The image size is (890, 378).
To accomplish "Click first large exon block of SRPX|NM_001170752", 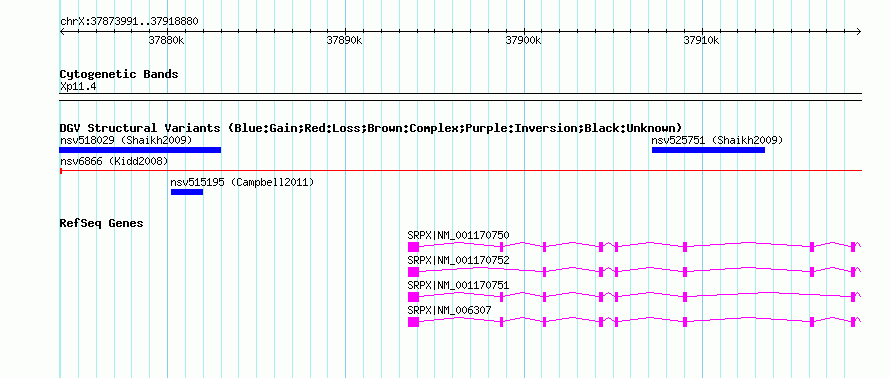I will (413, 272).
